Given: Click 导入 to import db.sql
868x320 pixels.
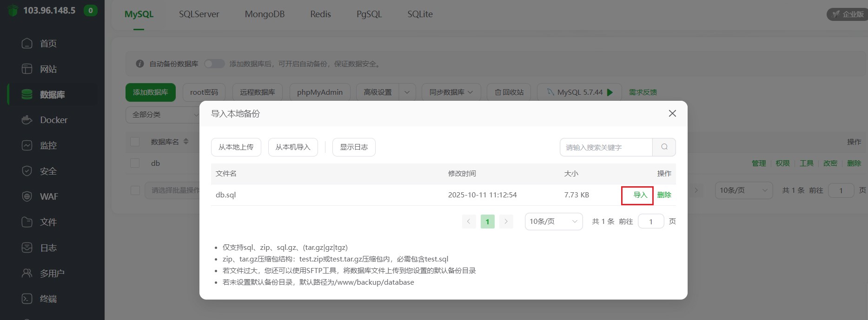Looking at the screenshot, I should 640,195.
